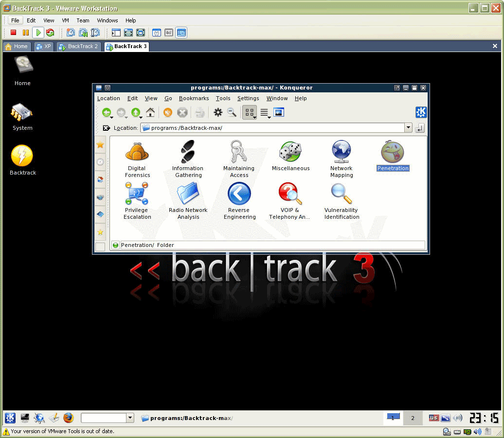
Task: Power off the virtual machine
Action: (14, 33)
